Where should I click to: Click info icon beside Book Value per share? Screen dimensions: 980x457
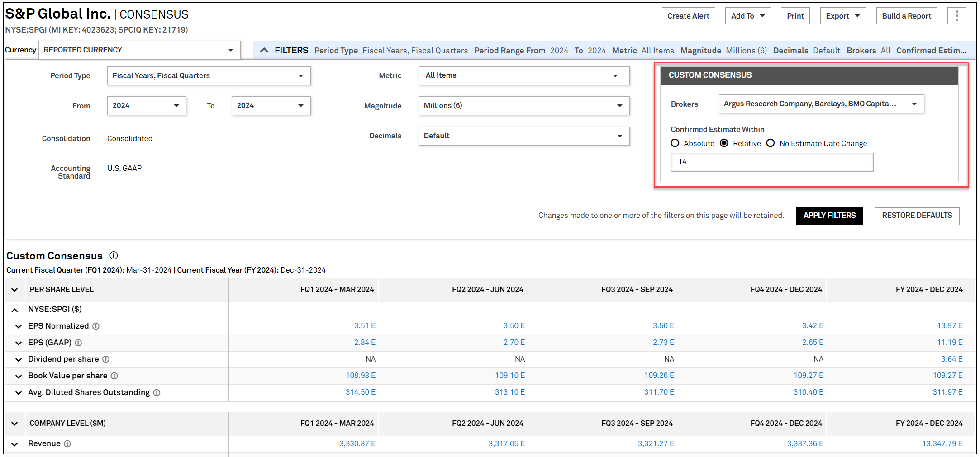pos(114,376)
